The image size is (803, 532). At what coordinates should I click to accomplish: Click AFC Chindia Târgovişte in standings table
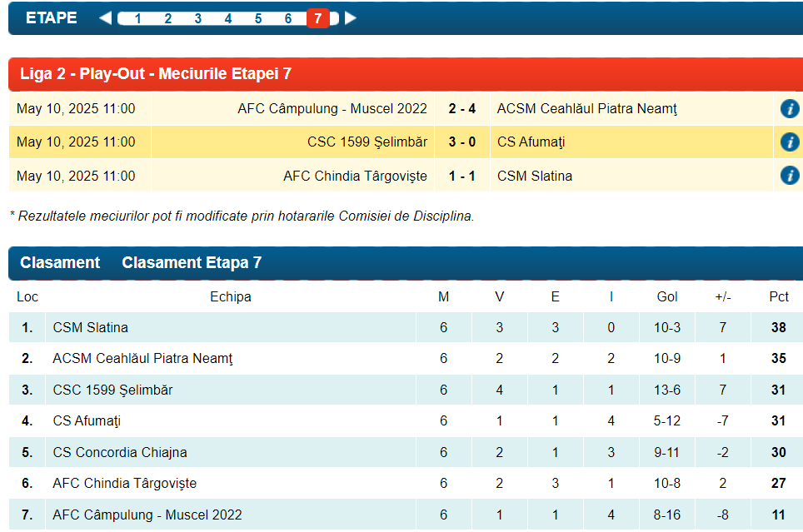pos(124,484)
